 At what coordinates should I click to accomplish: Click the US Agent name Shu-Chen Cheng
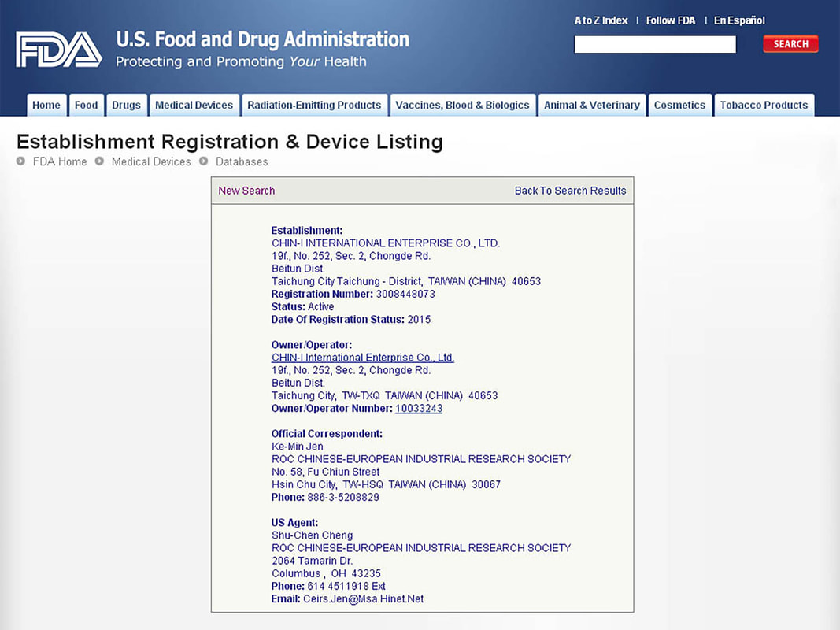[x=313, y=535]
